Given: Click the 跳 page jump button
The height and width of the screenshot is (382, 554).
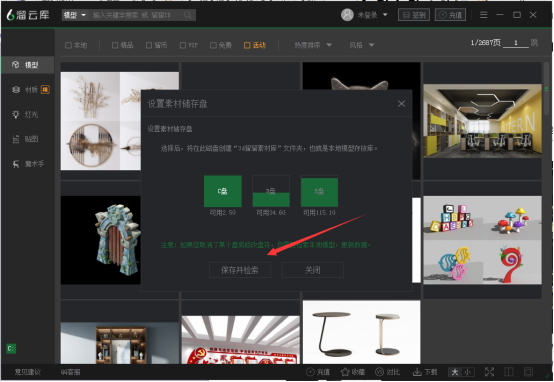Looking at the screenshot, I should 534,43.
